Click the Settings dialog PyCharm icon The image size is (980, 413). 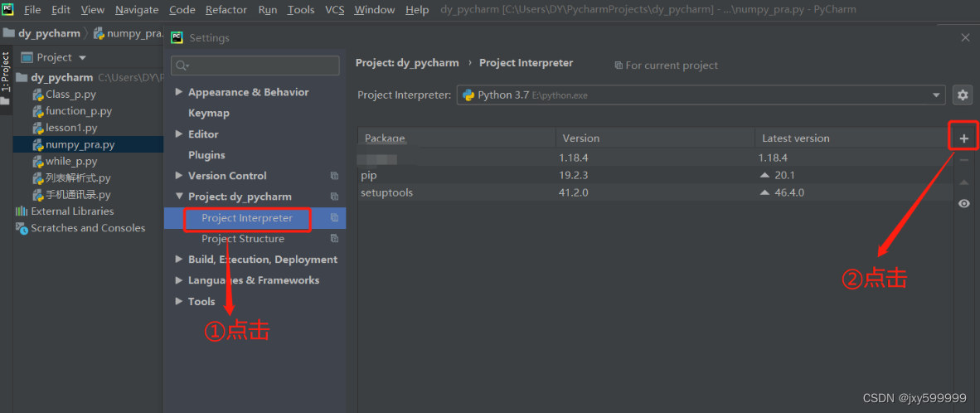pos(177,37)
